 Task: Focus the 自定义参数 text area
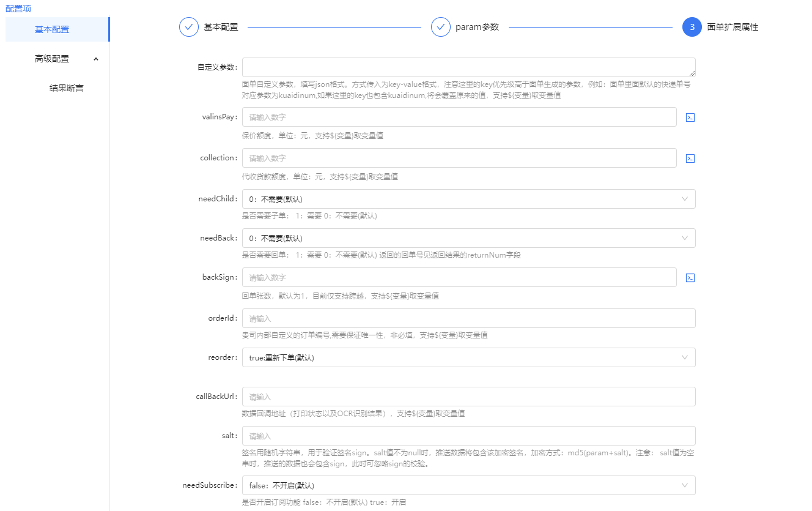[x=468, y=67]
